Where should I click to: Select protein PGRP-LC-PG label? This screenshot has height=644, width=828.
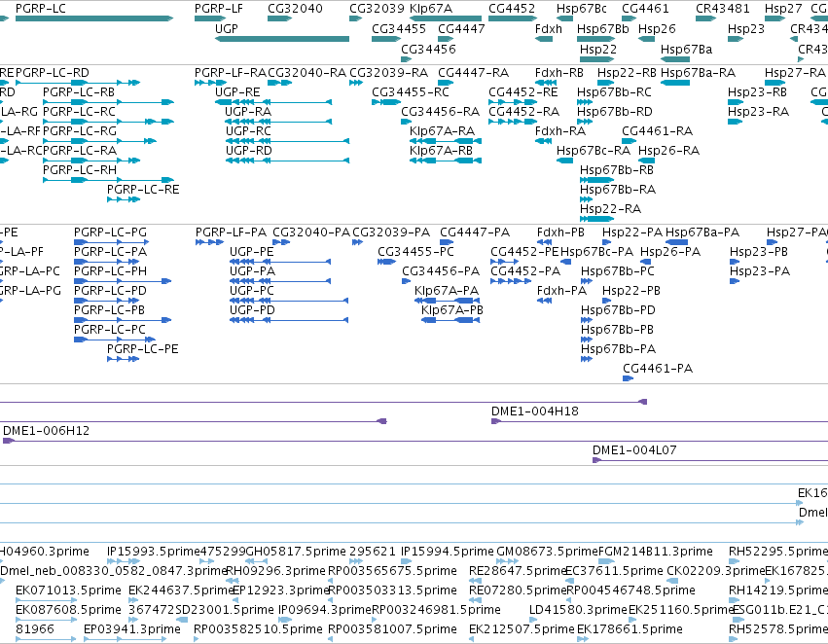click(x=110, y=233)
